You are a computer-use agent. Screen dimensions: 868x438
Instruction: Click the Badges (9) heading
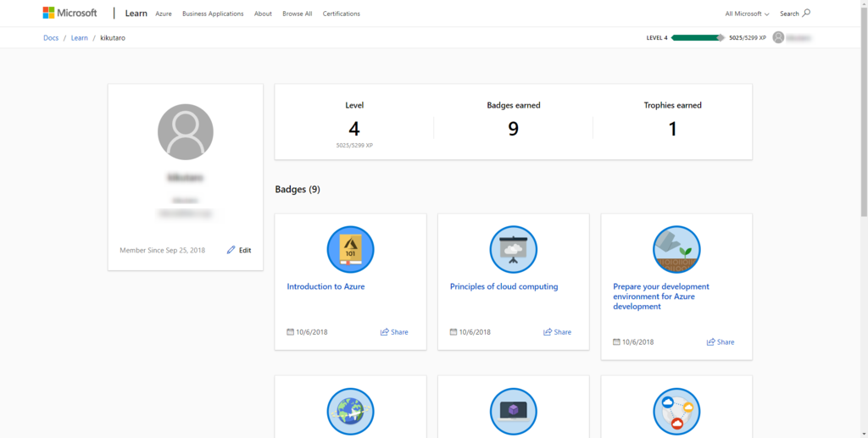point(298,189)
